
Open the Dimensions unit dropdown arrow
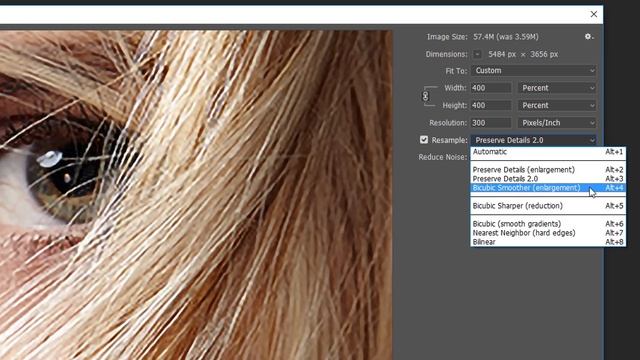point(477,54)
